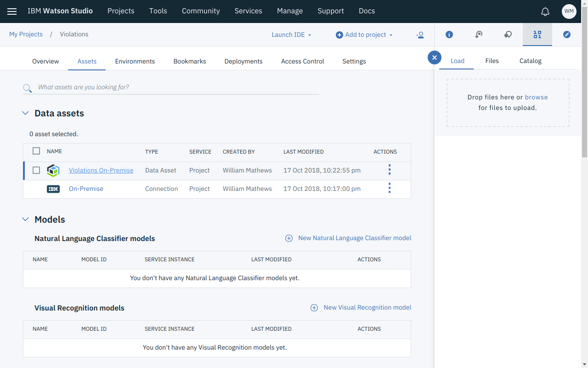588x368 pixels.
Task: Open the notifications bell
Action: (545, 11)
